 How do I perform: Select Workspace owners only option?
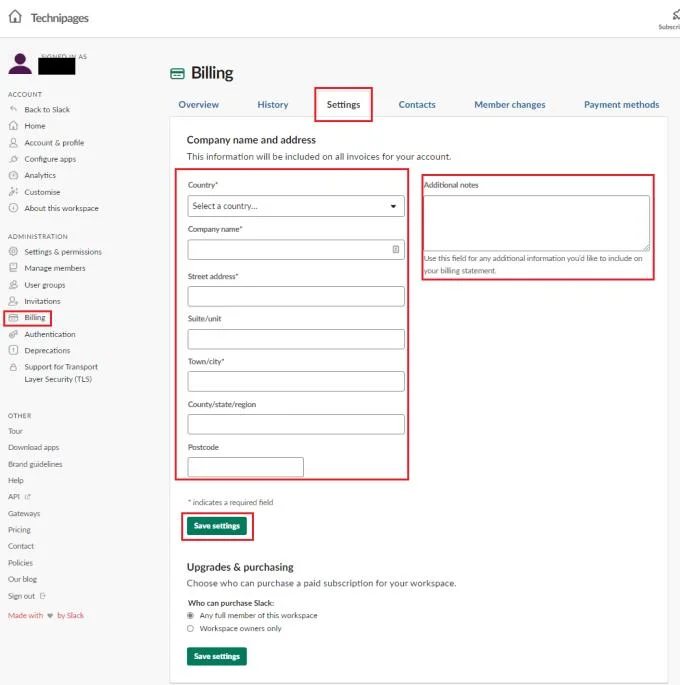click(190, 629)
